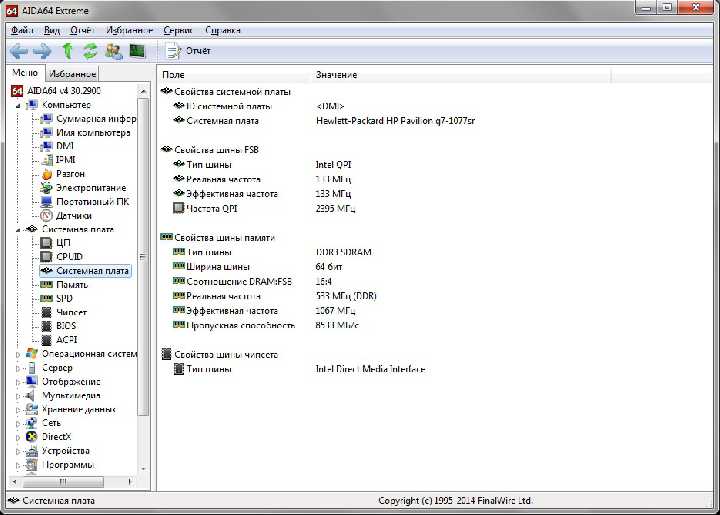Click the Отчёт report button

click(x=188, y=51)
